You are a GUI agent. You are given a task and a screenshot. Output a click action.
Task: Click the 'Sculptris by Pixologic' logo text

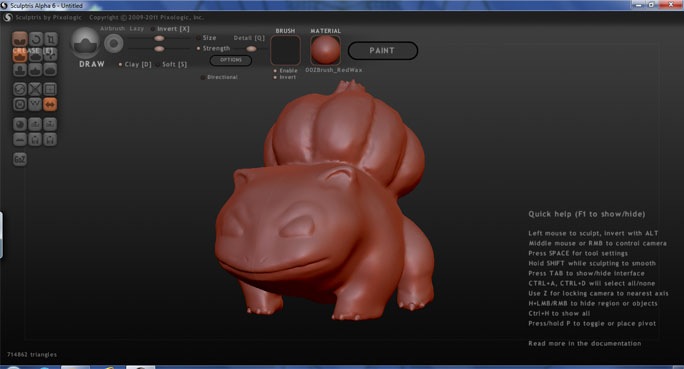tap(48, 17)
